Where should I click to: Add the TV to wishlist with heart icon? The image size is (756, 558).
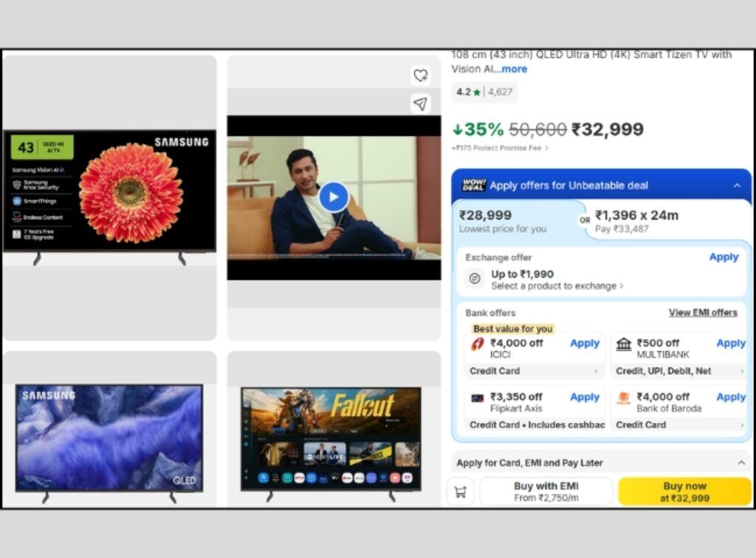420,75
